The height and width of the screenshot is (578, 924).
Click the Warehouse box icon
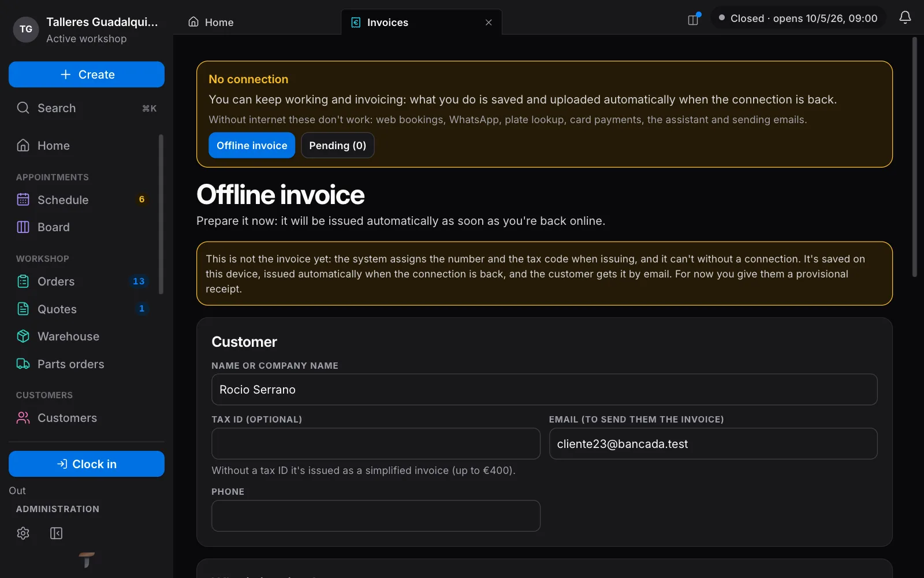(x=23, y=336)
